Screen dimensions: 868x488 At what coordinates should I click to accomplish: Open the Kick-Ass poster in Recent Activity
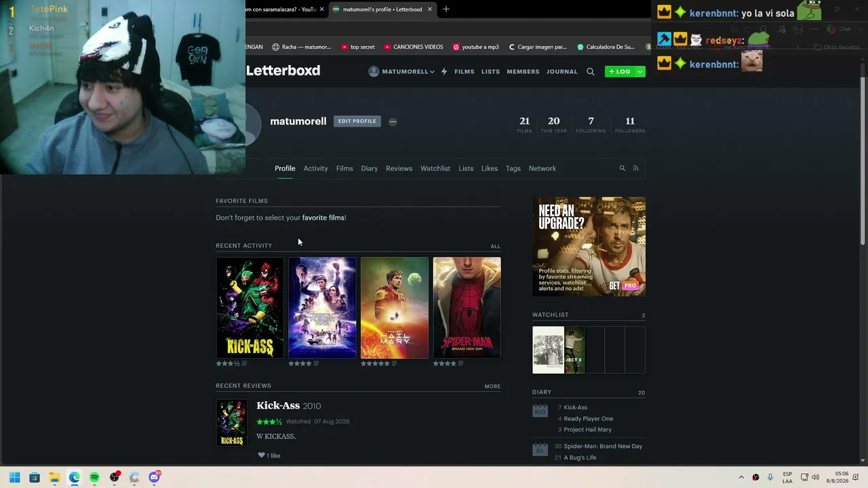point(250,308)
